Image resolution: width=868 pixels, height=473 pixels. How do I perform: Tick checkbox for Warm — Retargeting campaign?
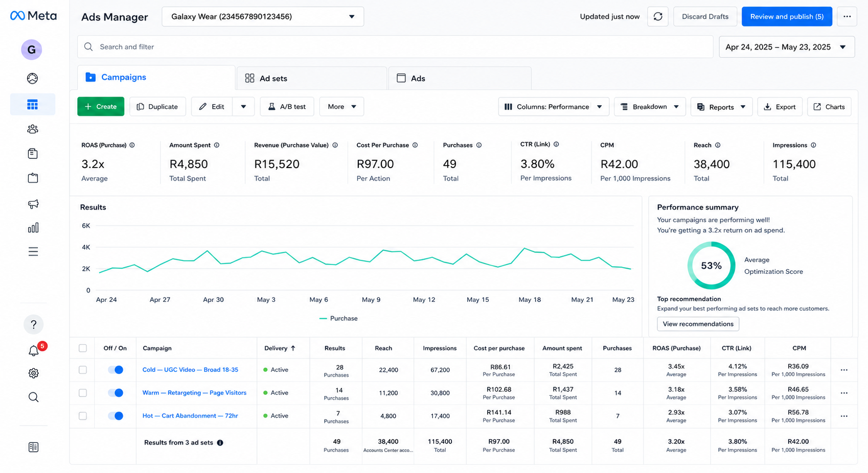tap(83, 393)
